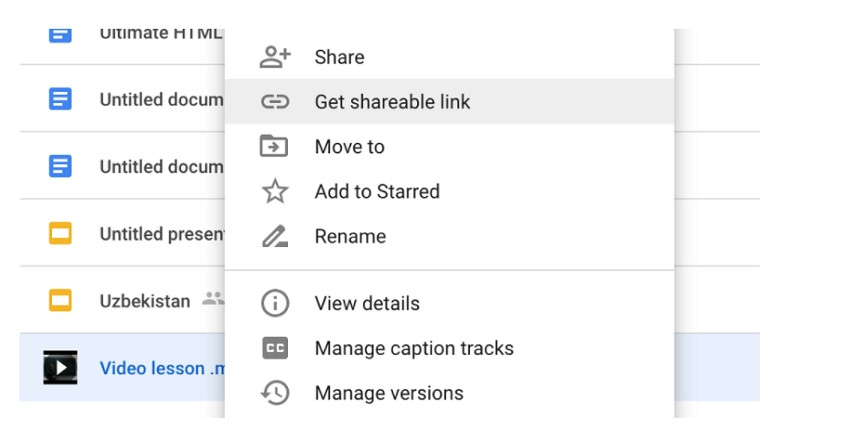Click the Video lesson video thumbnail

[60, 368]
